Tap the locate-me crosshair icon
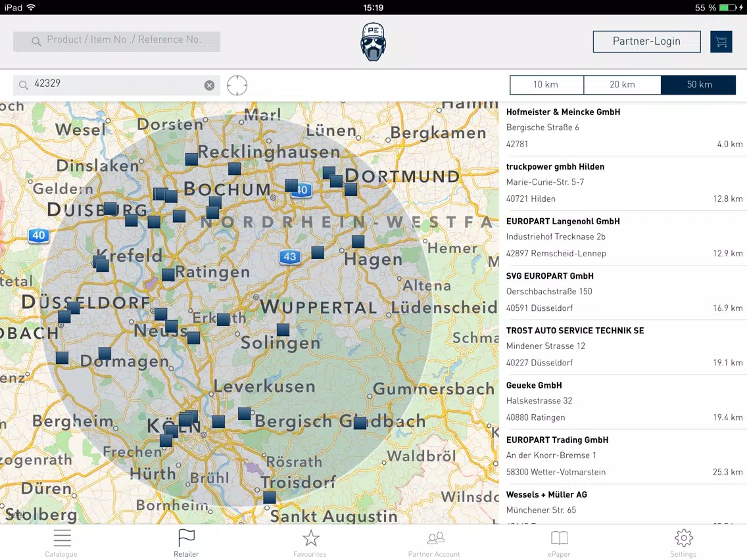 [237, 85]
